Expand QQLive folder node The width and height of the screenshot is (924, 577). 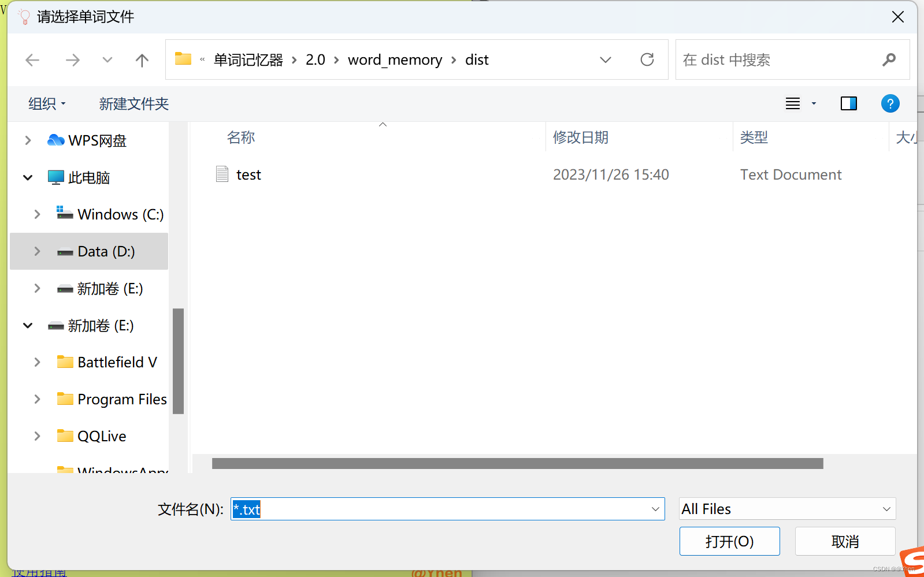tap(37, 436)
